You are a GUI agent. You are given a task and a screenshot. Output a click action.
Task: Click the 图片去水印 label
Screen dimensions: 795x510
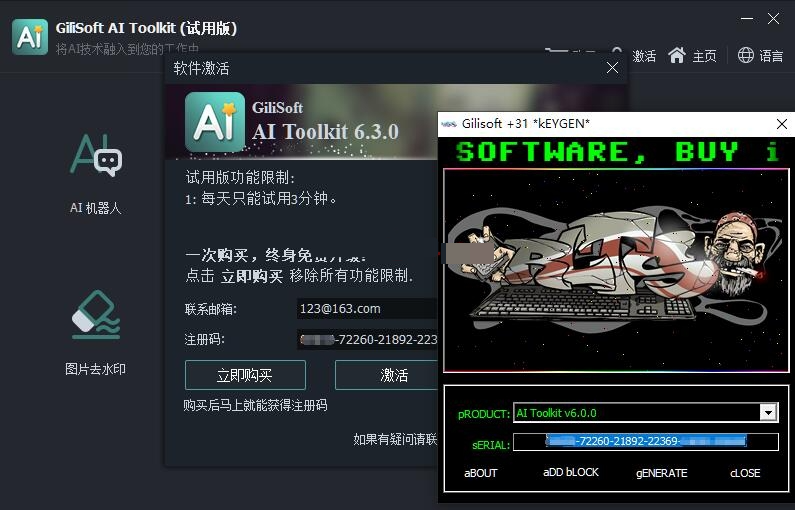(95, 369)
